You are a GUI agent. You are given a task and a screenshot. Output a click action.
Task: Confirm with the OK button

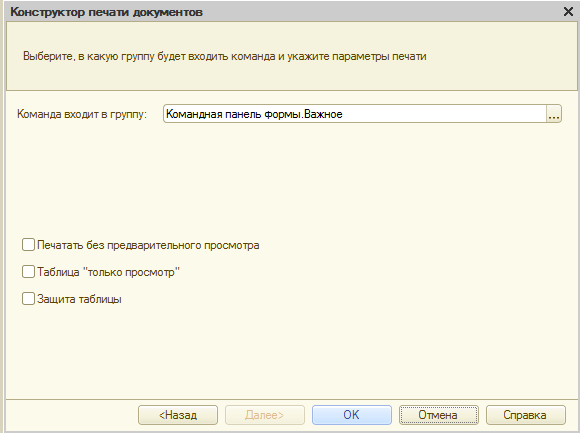pyautogui.click(x=352, y=415)
